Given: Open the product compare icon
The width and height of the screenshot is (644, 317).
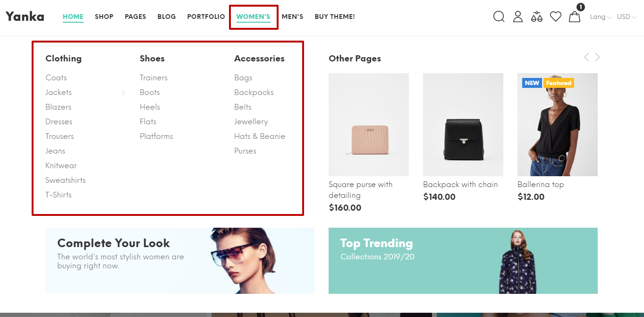Looking at the screenshot, I should [536, 17].
